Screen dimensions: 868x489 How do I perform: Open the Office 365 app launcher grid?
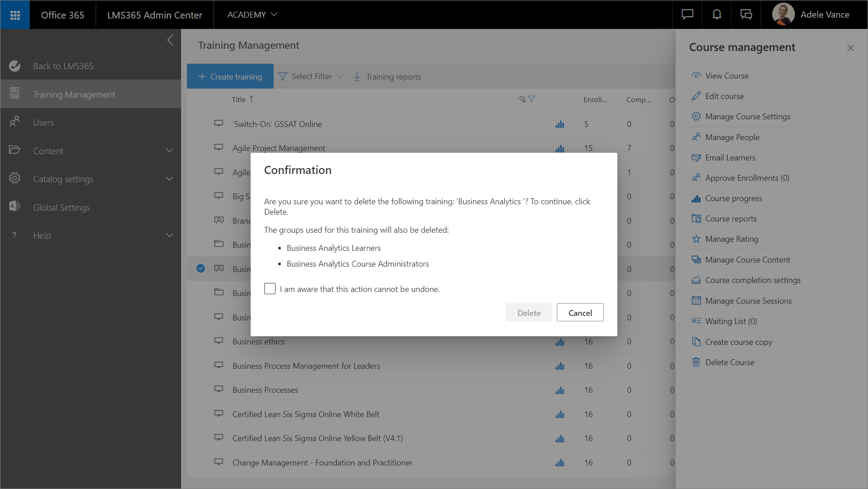tap(15, 15)
